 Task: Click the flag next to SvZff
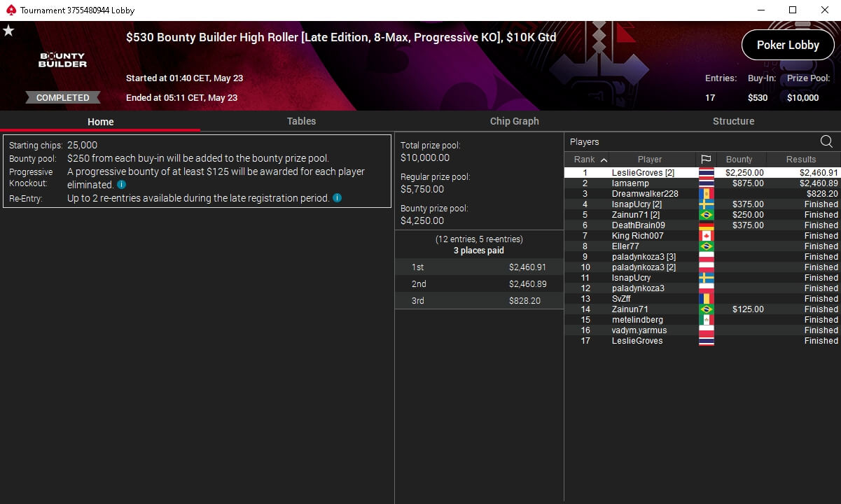(x=706, y=299)
